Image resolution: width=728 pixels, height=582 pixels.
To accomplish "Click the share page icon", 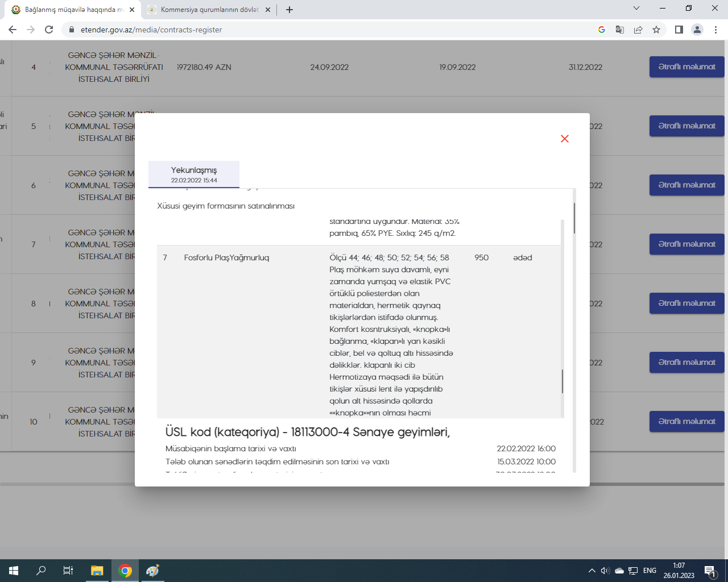I will (x=638, y=30).
